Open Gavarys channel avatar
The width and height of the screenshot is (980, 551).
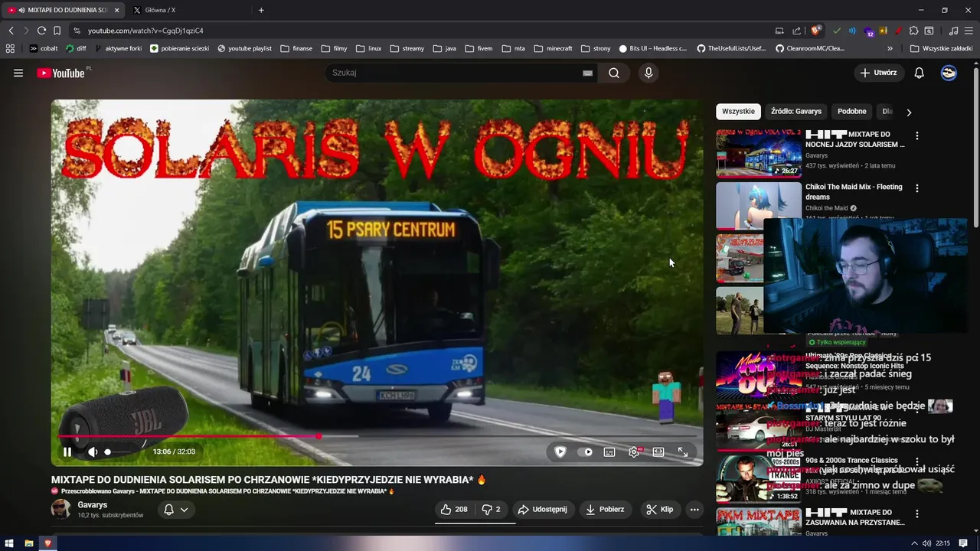[60, 509]
